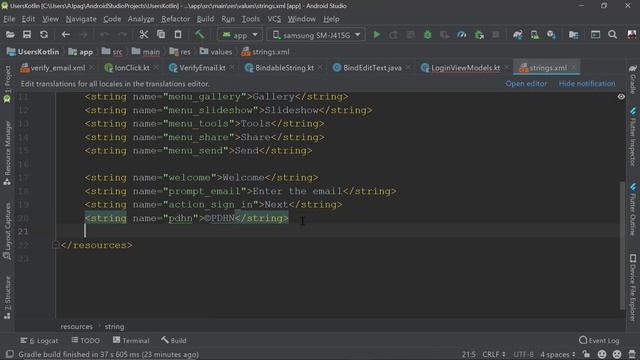Image resolution: width=640 pixels, height=360 pixels.
Task: Open Structure side panel
Action: (x=7, y=298)
